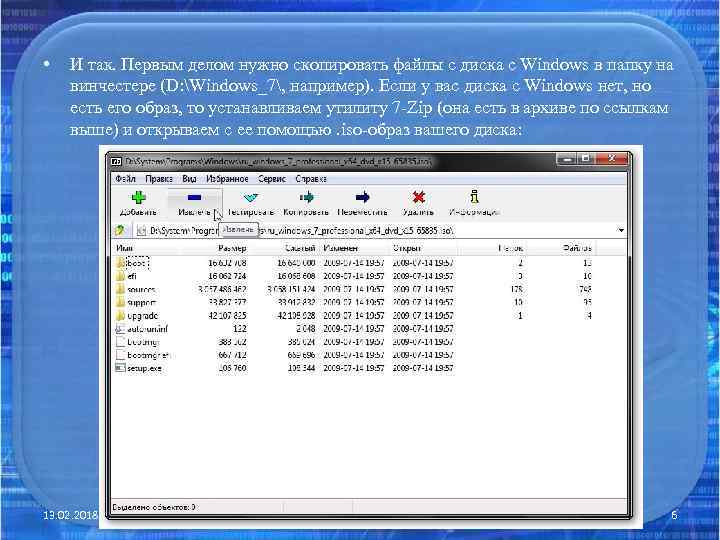Select the bootmgr.efi file icon

[x=120, y=355]
